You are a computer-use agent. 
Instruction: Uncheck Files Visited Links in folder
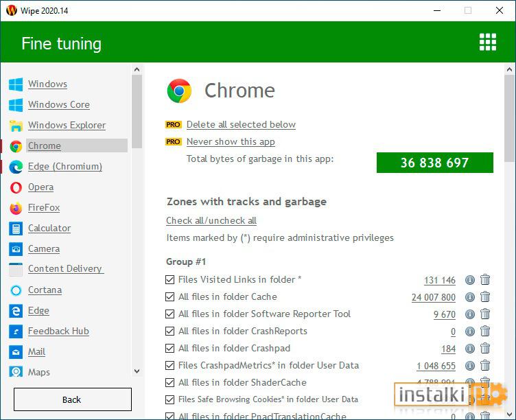(169, 280)
